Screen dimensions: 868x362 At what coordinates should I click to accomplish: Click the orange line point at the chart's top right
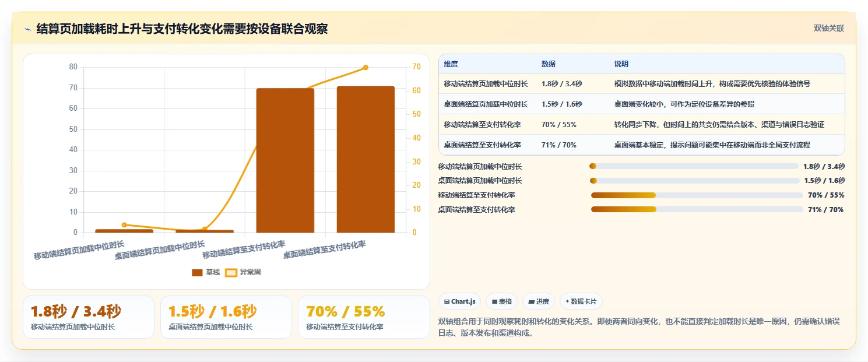click(x=366, y=68)
